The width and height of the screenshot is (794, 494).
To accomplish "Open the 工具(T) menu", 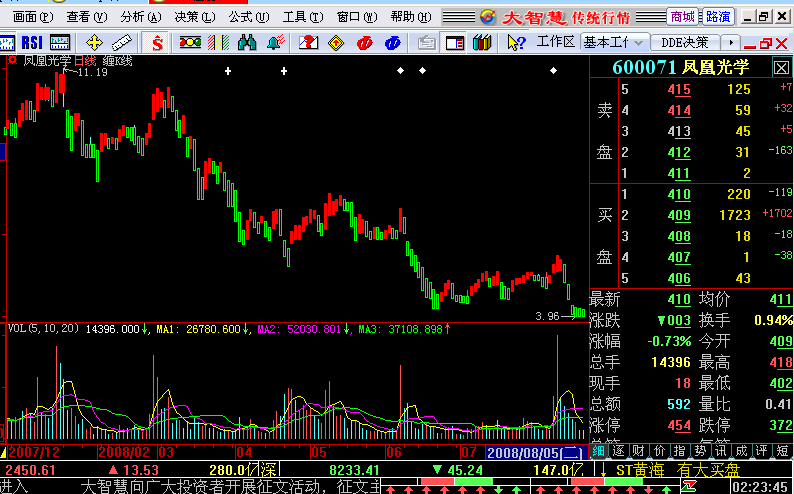I will 303,17.
